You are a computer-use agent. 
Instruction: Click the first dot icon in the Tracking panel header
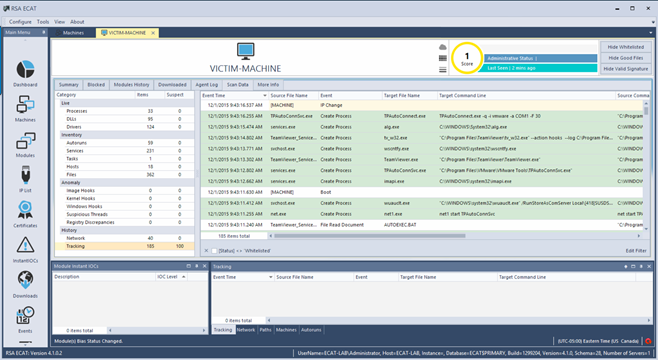[x=626, y=266]
